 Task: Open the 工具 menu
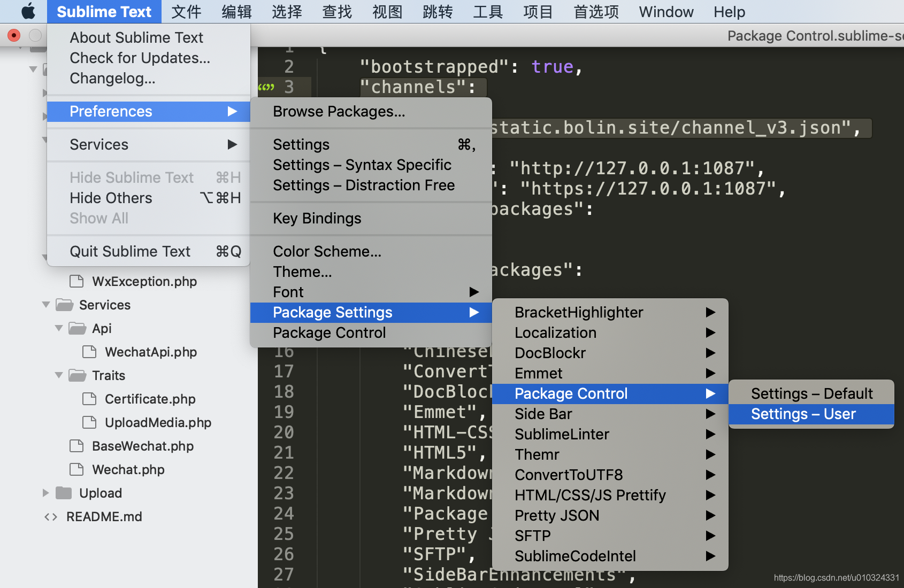click(x=488, y=11)
